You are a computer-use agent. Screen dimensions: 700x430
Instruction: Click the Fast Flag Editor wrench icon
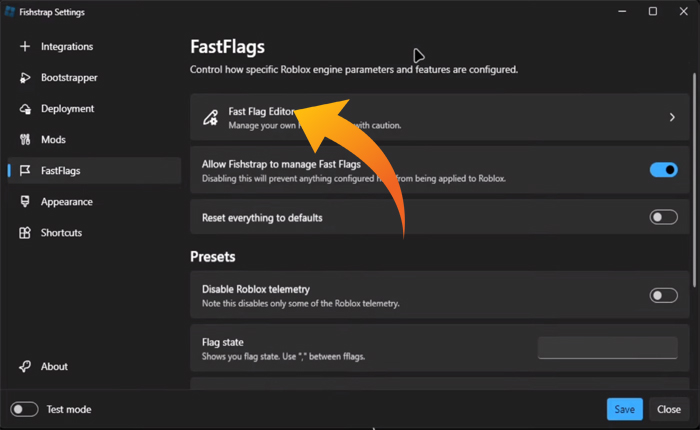(210, 118)
